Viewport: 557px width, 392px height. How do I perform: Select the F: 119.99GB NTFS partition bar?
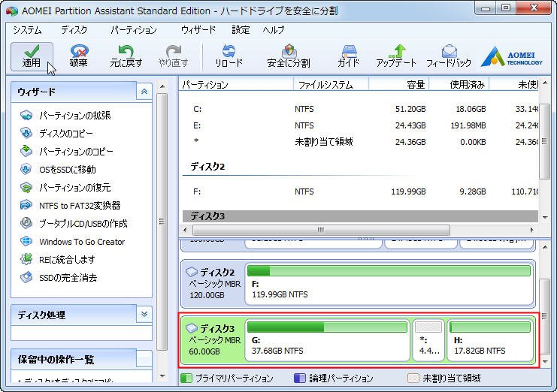(x=389, y=284)
